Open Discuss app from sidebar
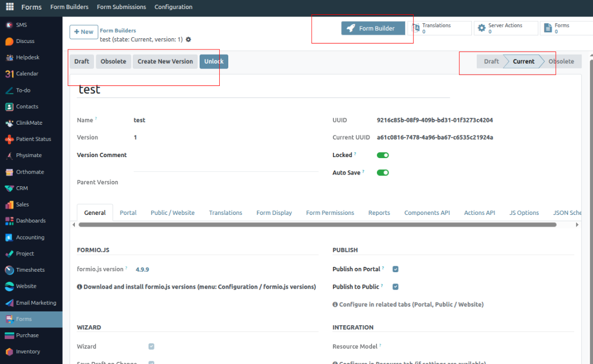 pos(10,41)
